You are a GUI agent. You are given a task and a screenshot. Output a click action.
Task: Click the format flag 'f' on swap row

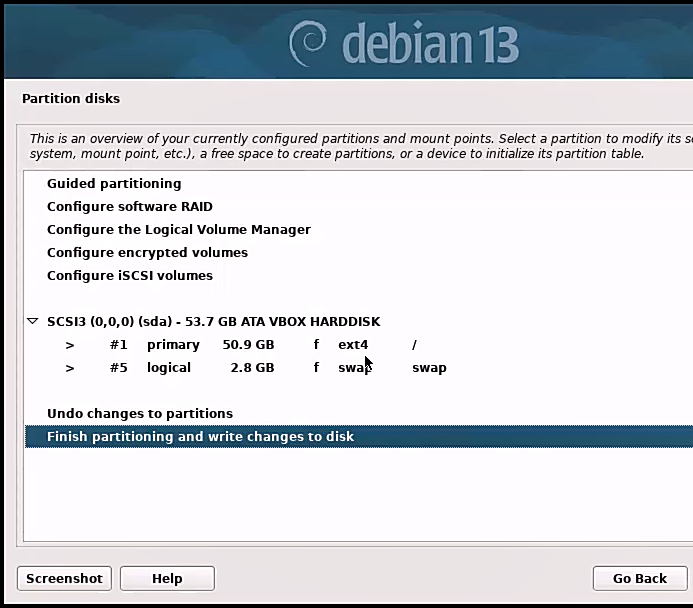tap(316, 368)
